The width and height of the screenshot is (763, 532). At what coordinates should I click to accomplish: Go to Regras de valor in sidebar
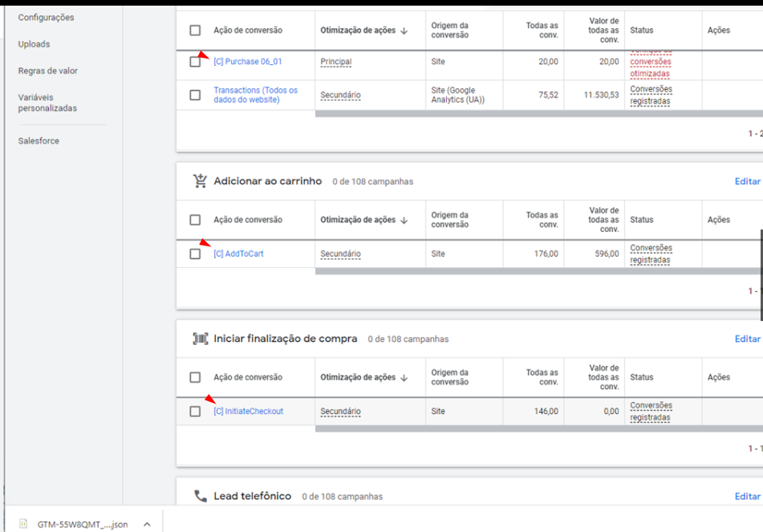47,71
